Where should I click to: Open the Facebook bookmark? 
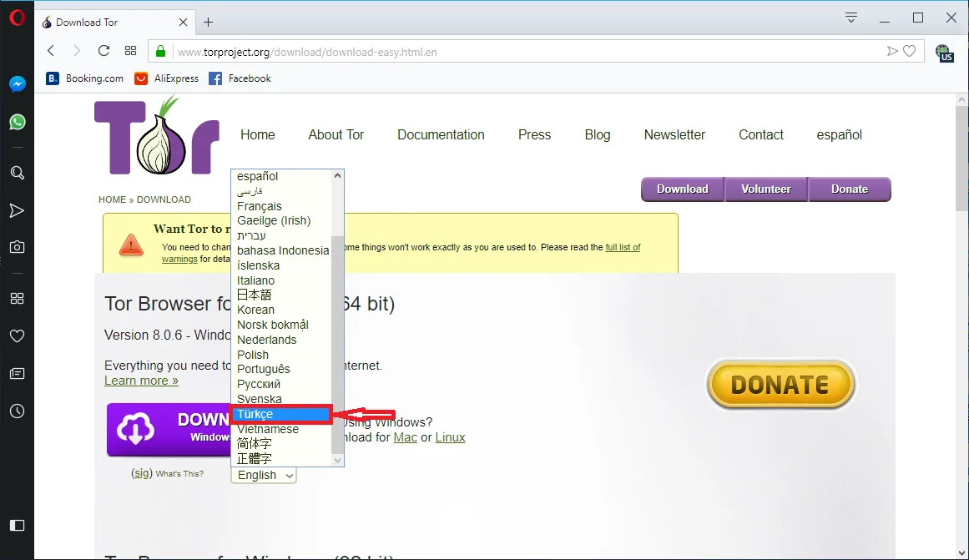[240, 78]
